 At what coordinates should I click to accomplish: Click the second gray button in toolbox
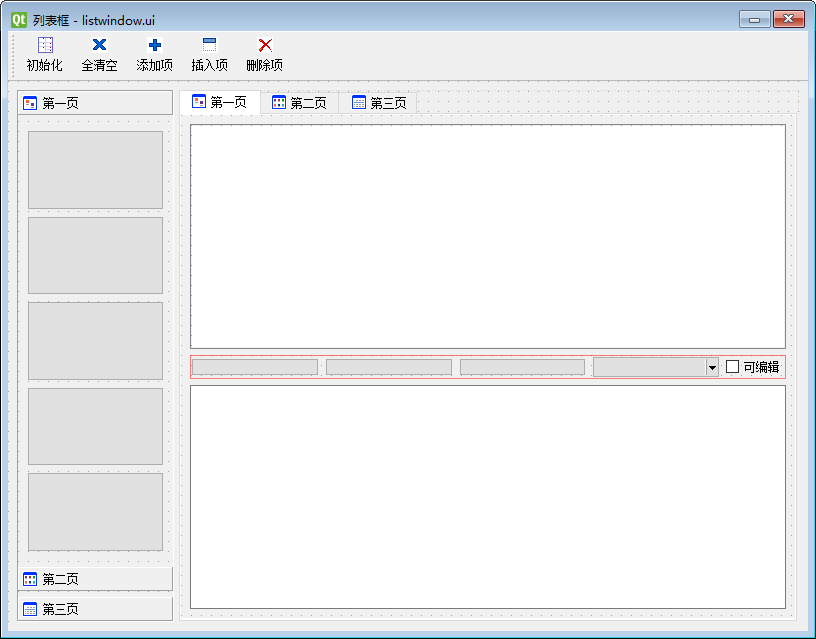click(x=95, y=255)
